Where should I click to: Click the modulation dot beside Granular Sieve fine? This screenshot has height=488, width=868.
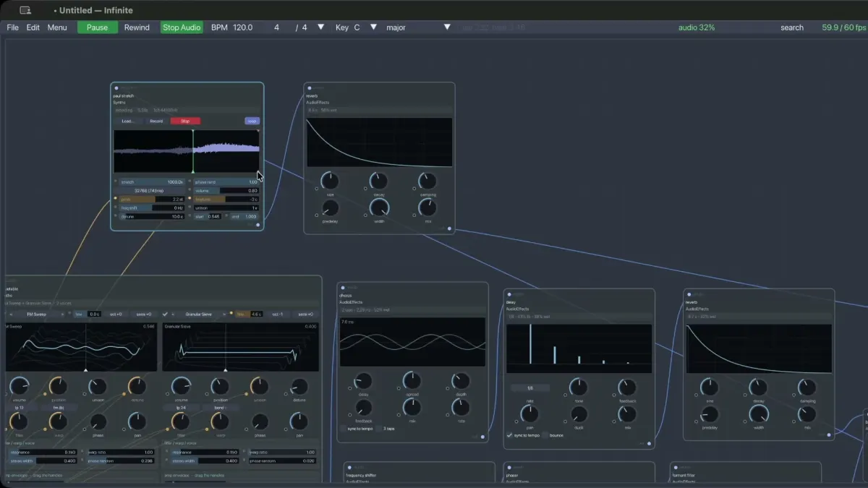point(231,314)
